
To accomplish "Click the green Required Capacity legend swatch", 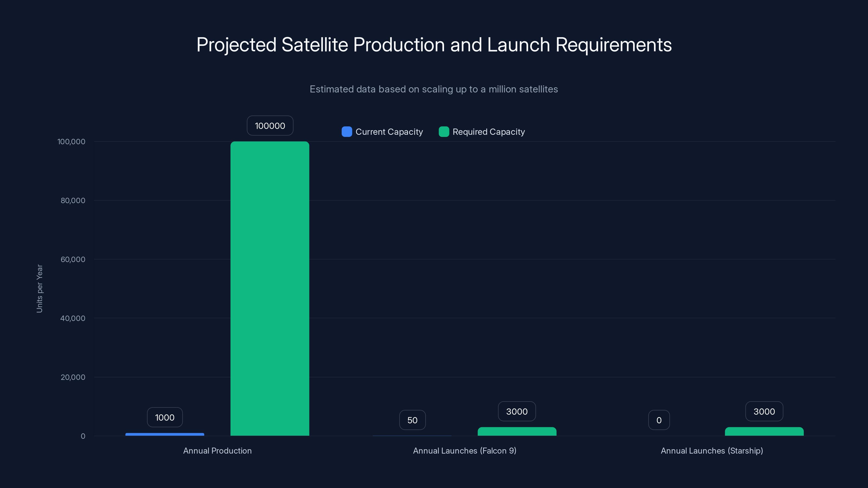I will click(443, 132).
